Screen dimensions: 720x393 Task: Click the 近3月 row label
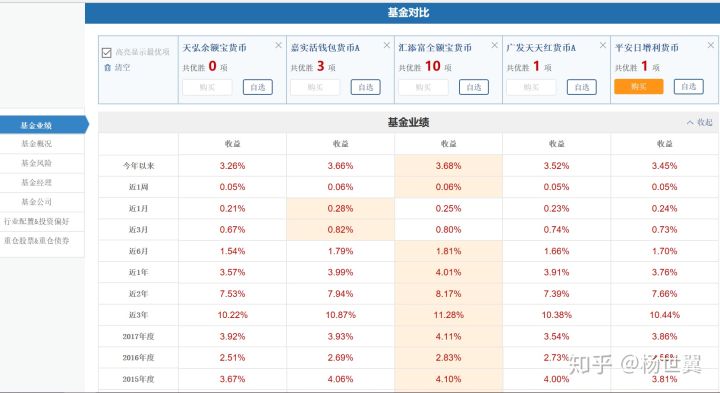tap(138, 230)
